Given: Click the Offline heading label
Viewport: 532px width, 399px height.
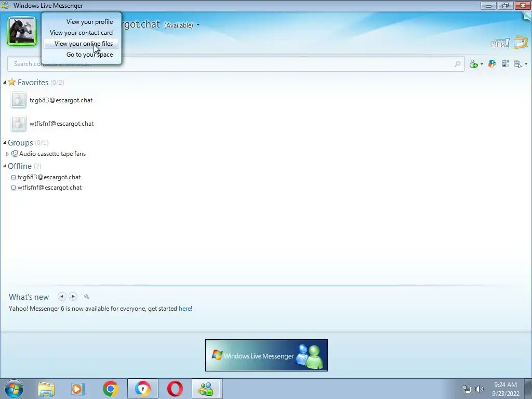Looking at the screenshot, I should click(x=20, y=166).
